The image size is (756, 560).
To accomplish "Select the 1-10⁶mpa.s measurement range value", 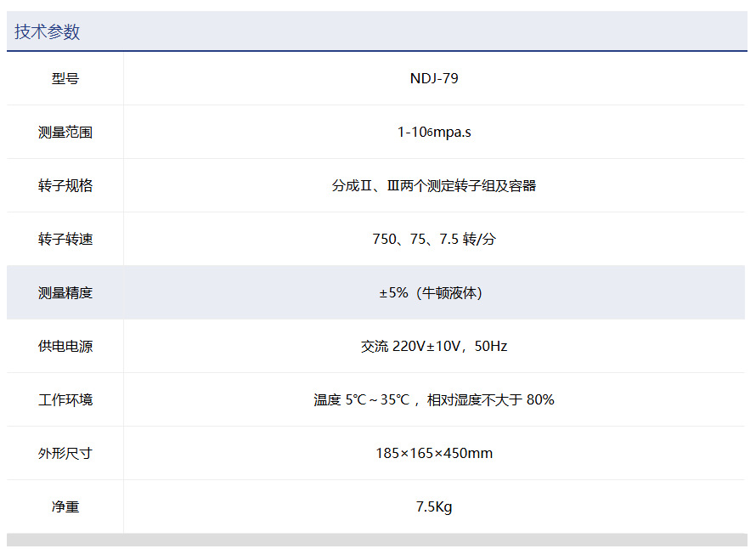I will [434, 133].
